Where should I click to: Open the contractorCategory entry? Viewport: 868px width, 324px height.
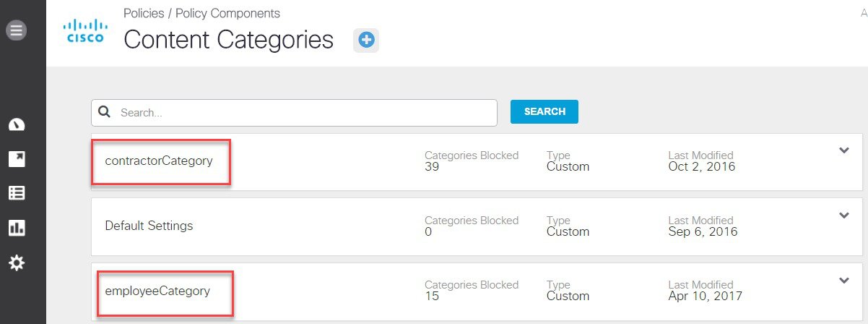coord(159,161)
